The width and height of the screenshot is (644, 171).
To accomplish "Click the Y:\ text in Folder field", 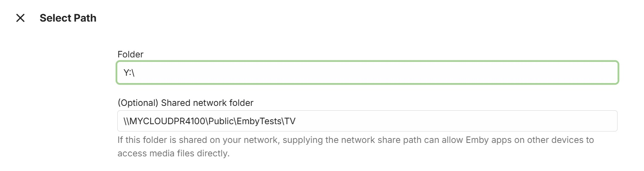I will click(x=129, y=73).
